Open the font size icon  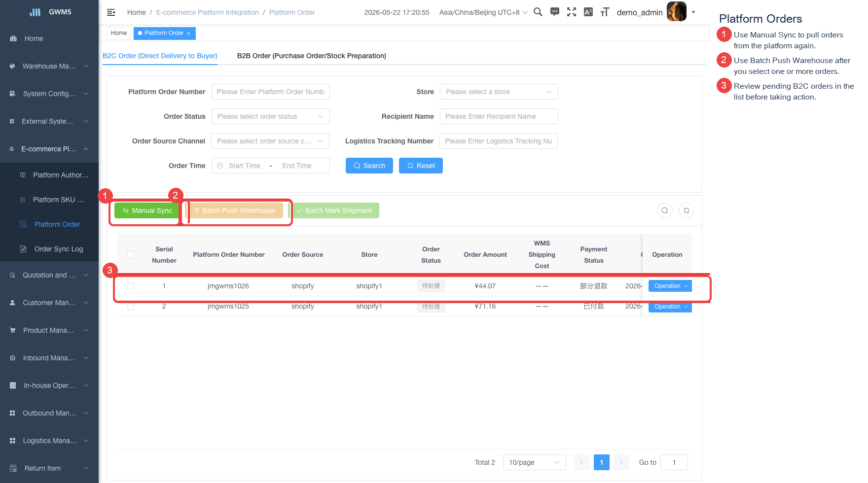point(605,12)
